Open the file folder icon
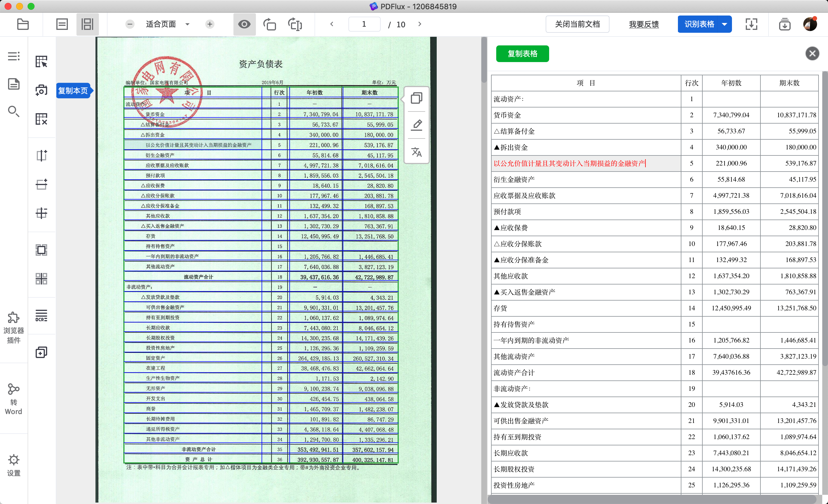The image size is (828, 504). coord(22,24)
